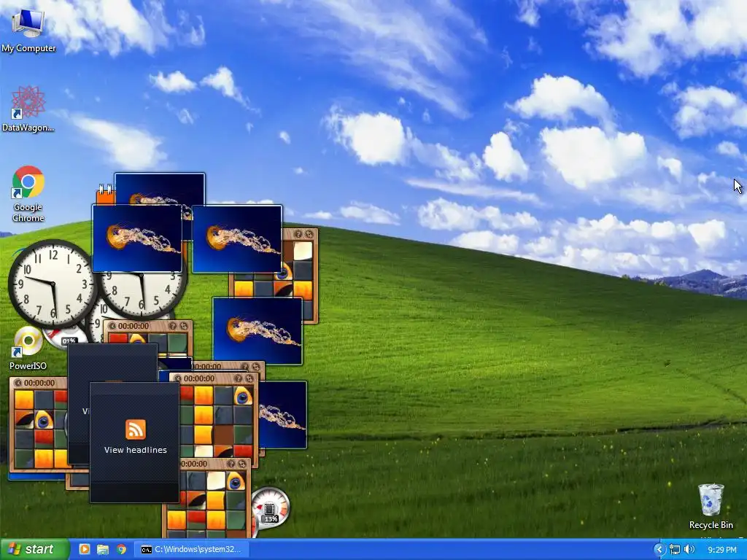Click the timer icon in the puzzle under PowerISO

[18, 383]
